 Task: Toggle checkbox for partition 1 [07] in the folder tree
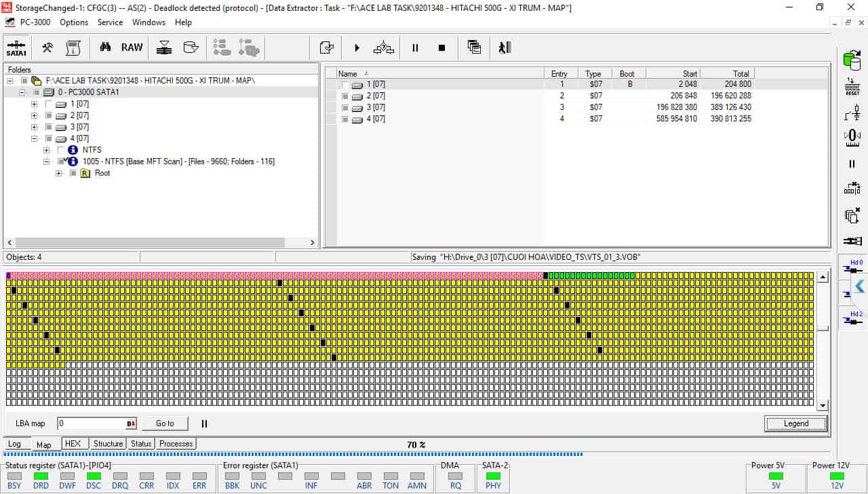[49, 104]
